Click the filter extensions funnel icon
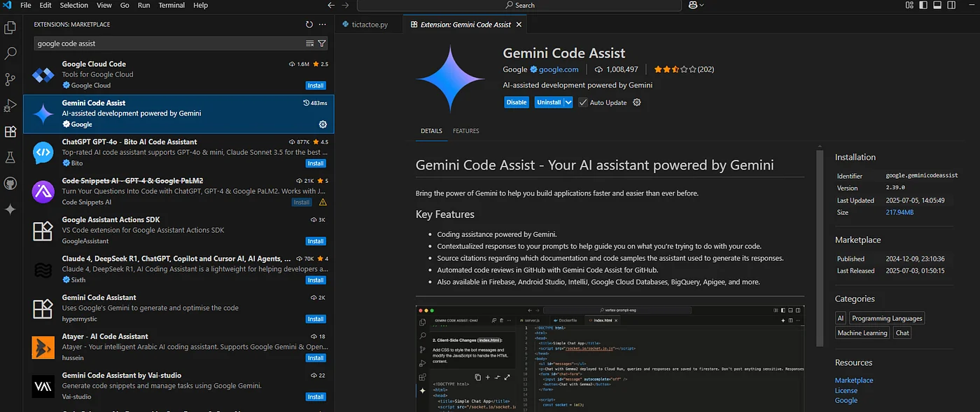Viewport: 980px width, 412px height. coord(322,43)
